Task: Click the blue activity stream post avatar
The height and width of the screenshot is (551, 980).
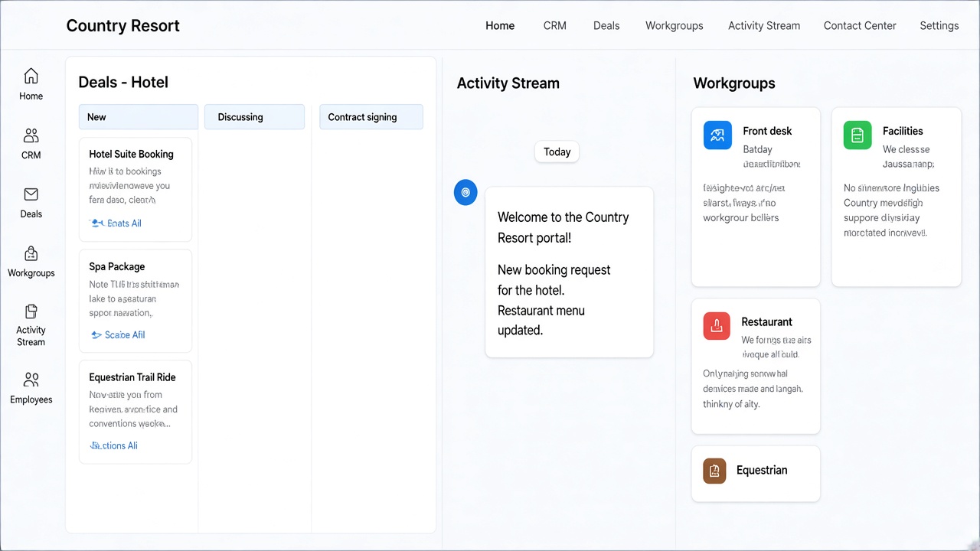Action: pyautogui.click(x=465, y=192)
